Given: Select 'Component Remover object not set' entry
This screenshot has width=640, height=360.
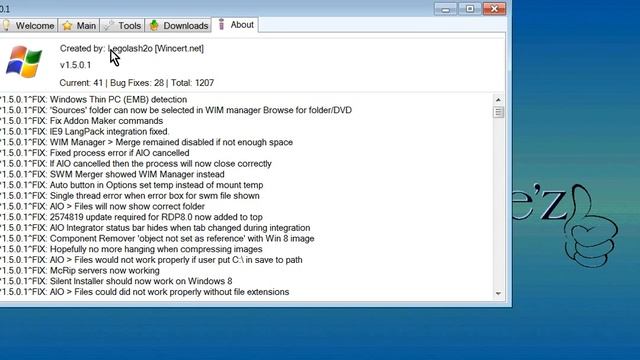Looking at the screenshot, I should 157,238.
